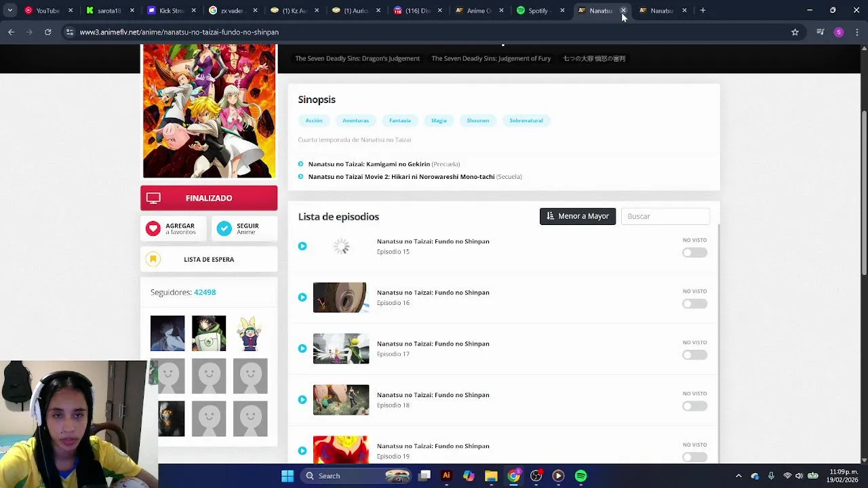Close the active Nanatsu browser tab

point(623,10)
